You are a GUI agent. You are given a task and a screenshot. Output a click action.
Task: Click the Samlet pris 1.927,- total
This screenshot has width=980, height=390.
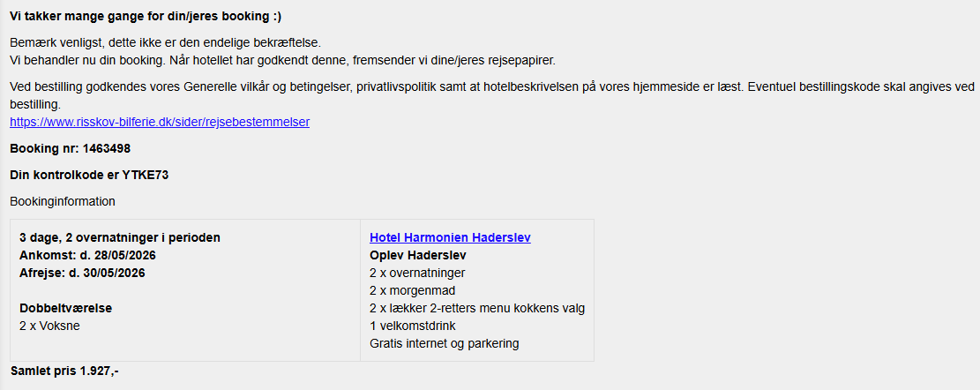(64, 371)
